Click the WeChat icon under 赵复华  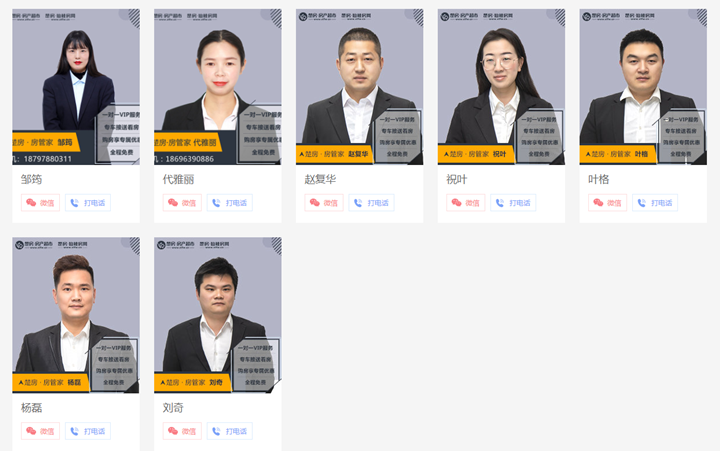coord(315,203)
